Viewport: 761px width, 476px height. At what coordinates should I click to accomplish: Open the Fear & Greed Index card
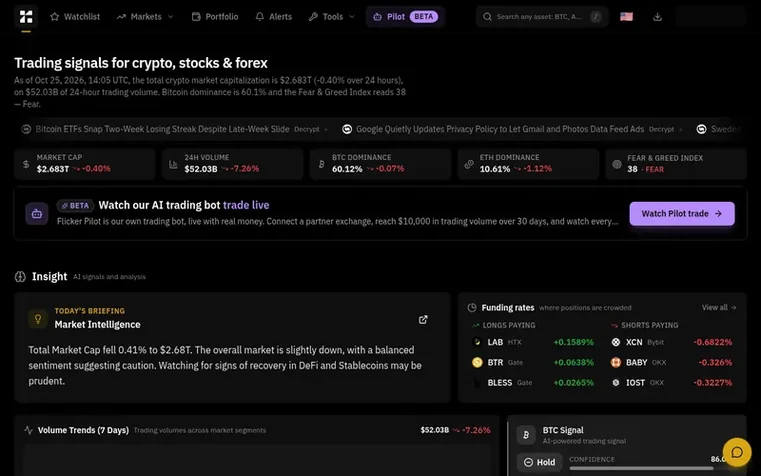pos(676,164)
